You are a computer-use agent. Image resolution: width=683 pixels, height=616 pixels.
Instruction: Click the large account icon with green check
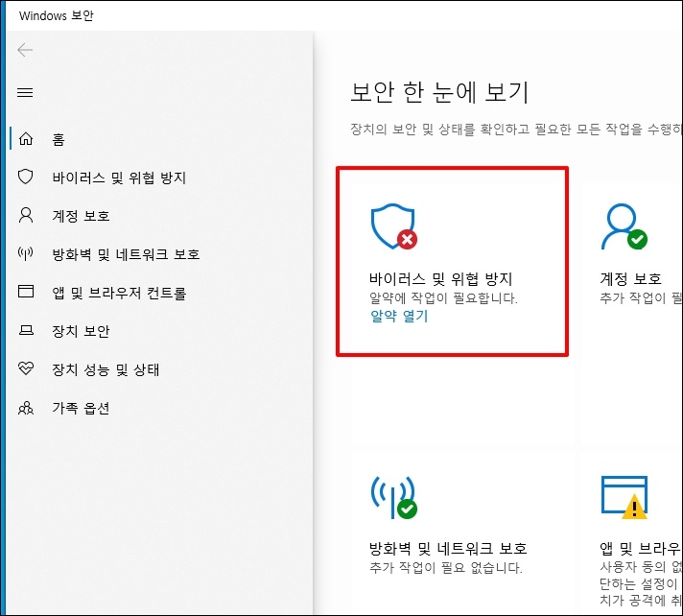click(624, 226)
